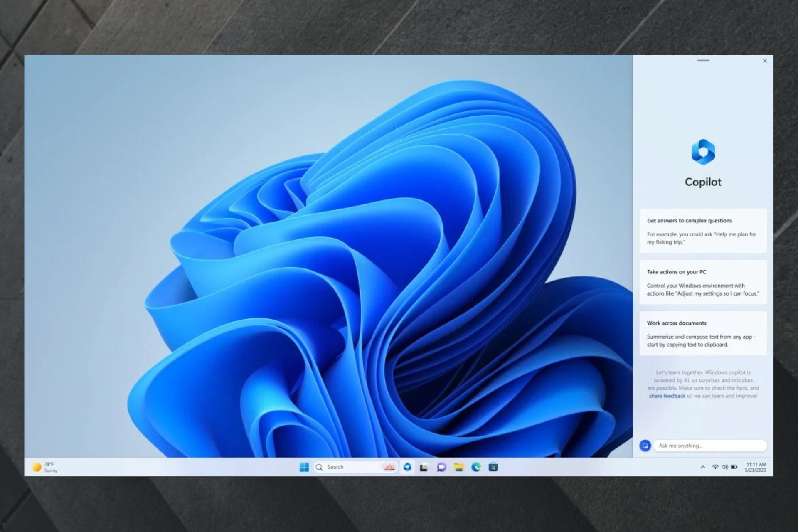Viewport: 798px width, 532px height.
Task: Click the 'Ask me anything...' input field
Action: coord(710,446)
